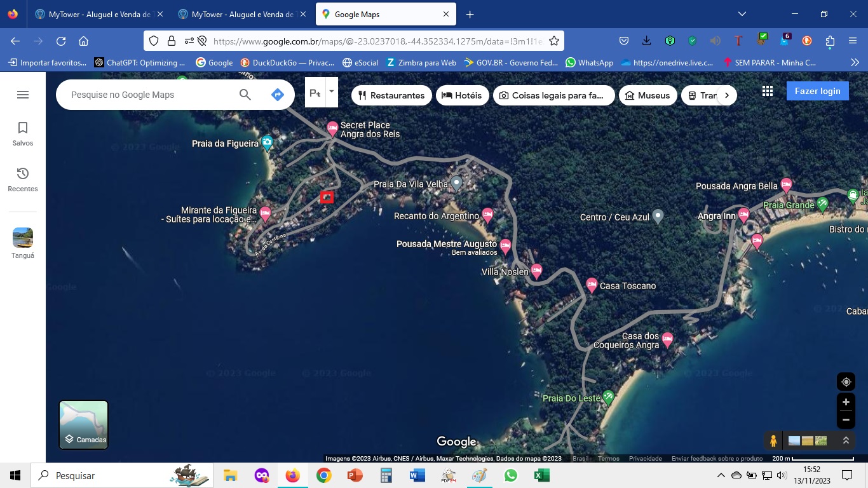Image resolution: width=868 pixels, height=488 pixels.
Task: Select the Hotéis category chip
Action: (x=462, y=95)
